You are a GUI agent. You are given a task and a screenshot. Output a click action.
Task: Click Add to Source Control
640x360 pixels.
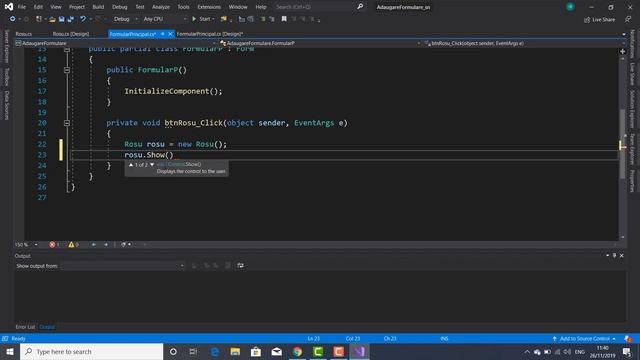584,339
